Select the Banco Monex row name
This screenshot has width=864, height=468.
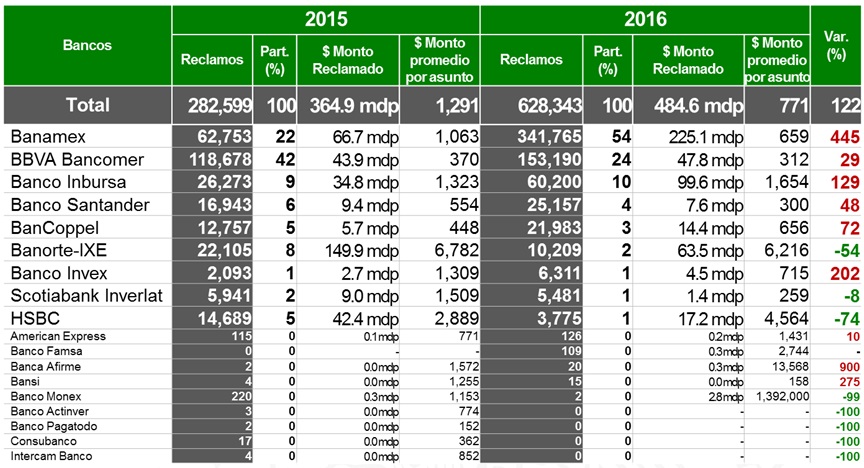pos(46,396)
